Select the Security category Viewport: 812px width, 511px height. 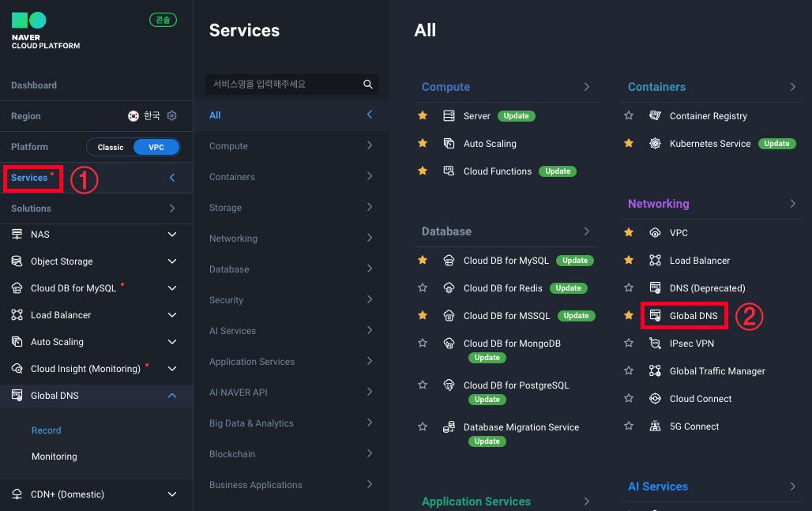tap(291, 300)
